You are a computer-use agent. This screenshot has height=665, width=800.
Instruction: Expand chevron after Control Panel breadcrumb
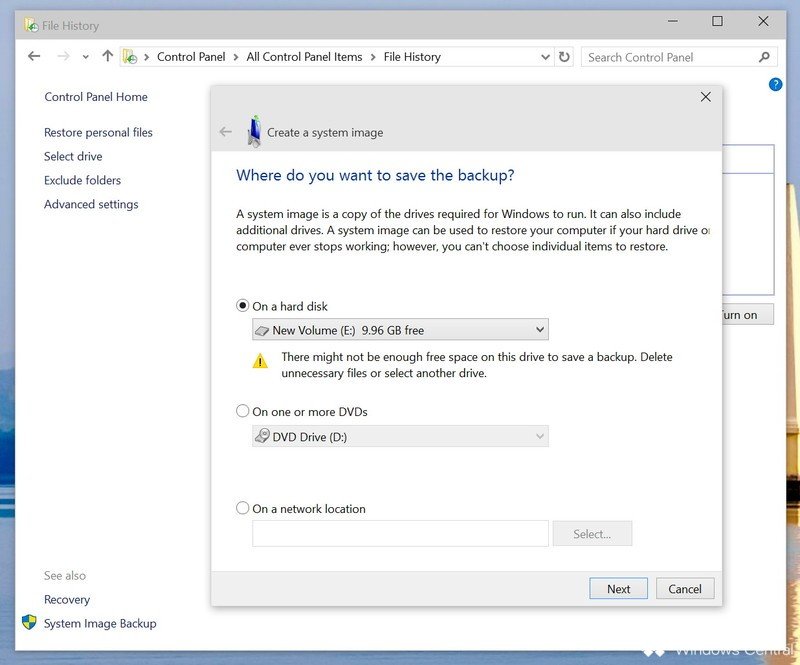[236, 57]
